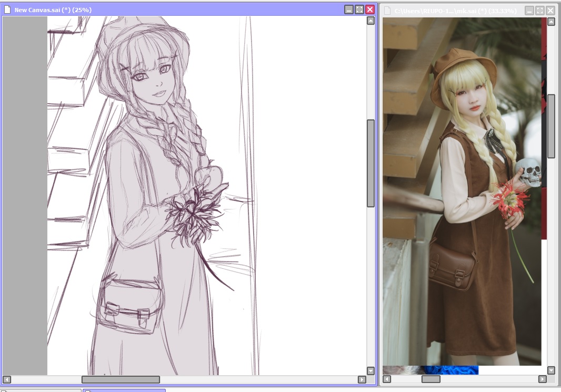561x392 pixels.
Task: Click the New Canvas horizontal scrollbar thumb
Action: pos(121,379)
